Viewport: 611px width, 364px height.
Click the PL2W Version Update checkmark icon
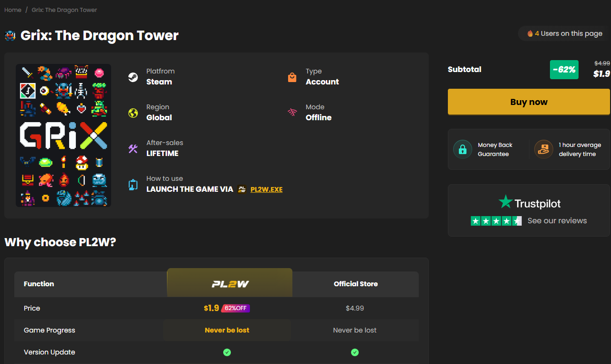[x=227, y=352]
